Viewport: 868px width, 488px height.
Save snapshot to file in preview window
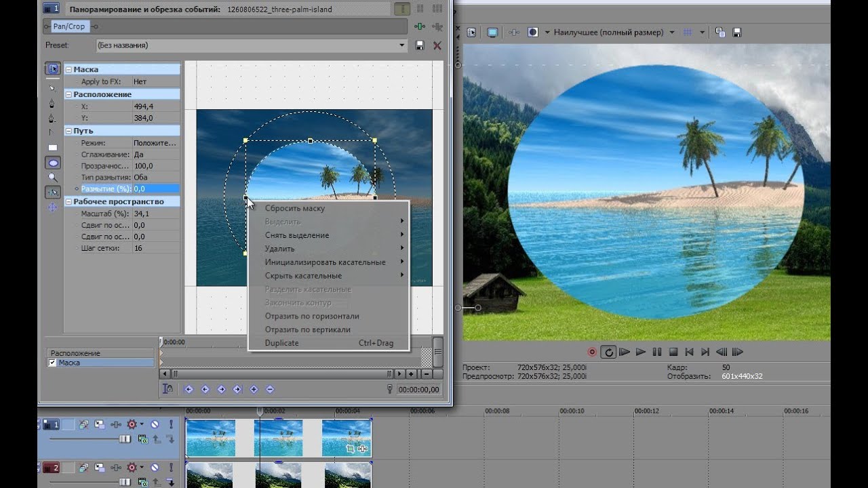pyautogui.click(x=737, y=33)
